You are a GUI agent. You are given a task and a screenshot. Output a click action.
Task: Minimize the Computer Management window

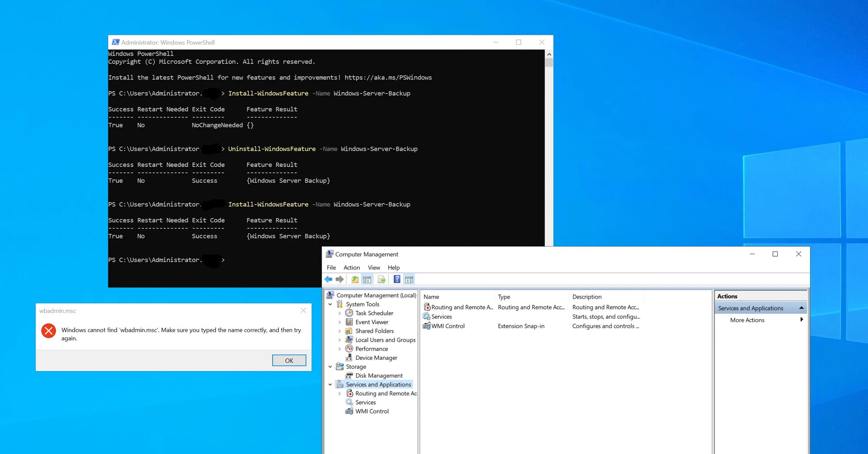tap(752, 254)
